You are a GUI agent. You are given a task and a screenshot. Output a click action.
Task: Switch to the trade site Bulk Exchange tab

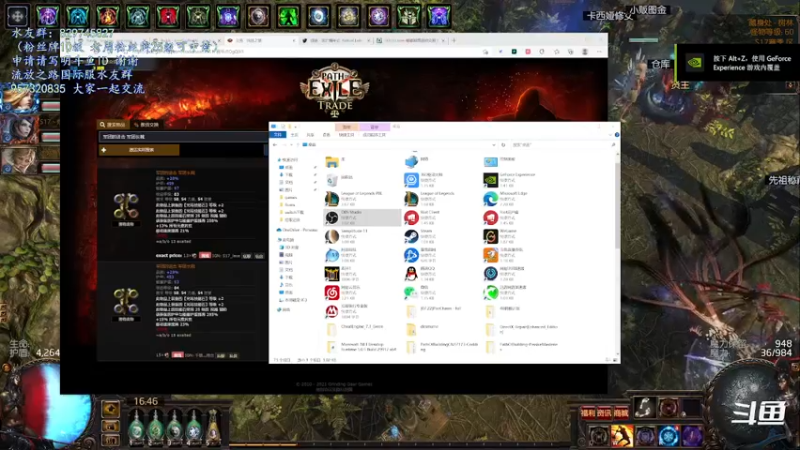pyautogui.click(x=146, y=124)
